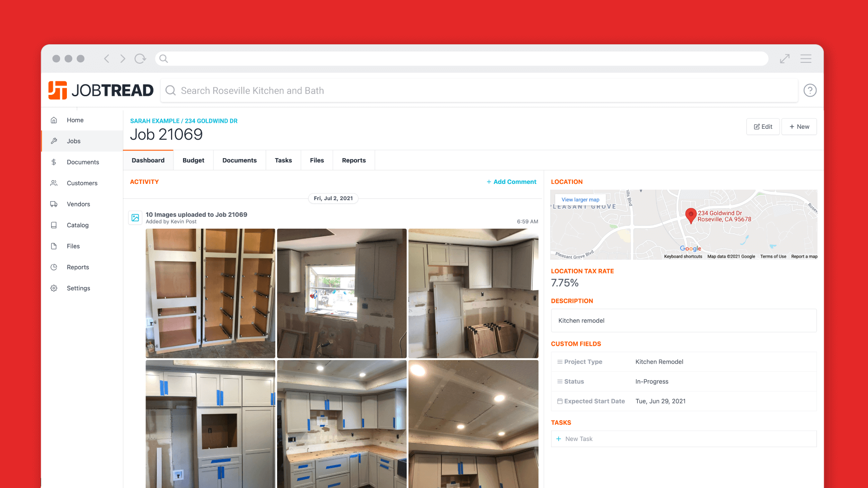
Task: Click the New button
Action: pyautogui.click(x=799, y=127)
